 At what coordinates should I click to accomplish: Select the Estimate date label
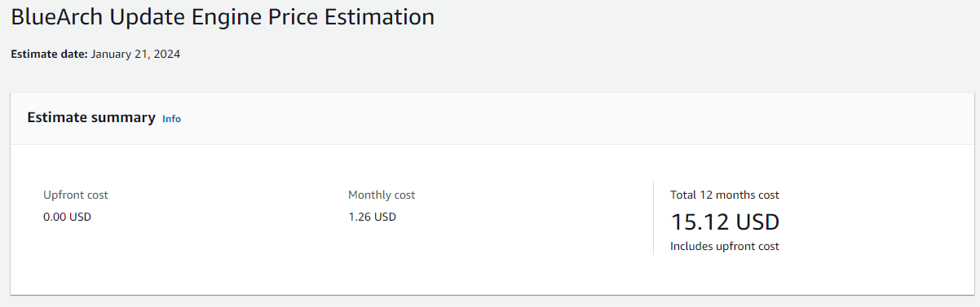49,55
